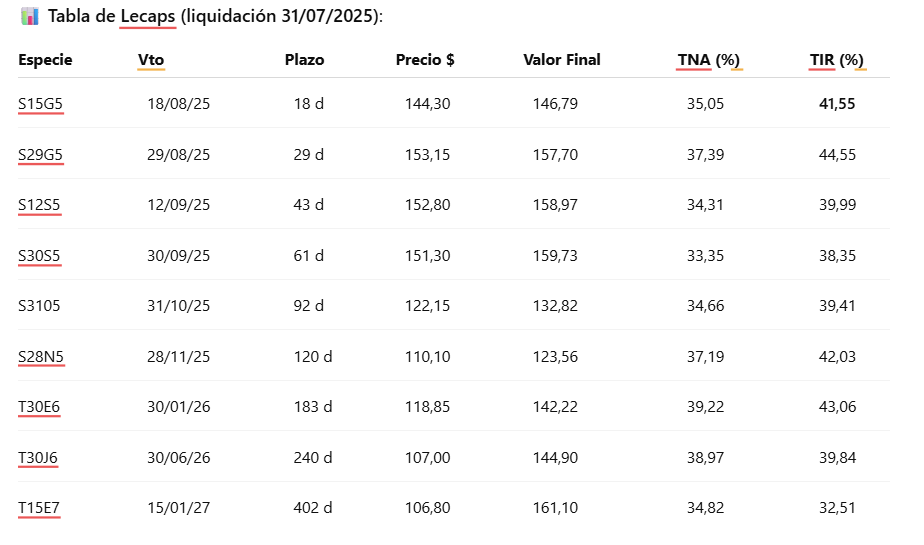Viewport: 924px width, 545px height.
Task: Select the Valor Final column header
Action: coord(562,60)
